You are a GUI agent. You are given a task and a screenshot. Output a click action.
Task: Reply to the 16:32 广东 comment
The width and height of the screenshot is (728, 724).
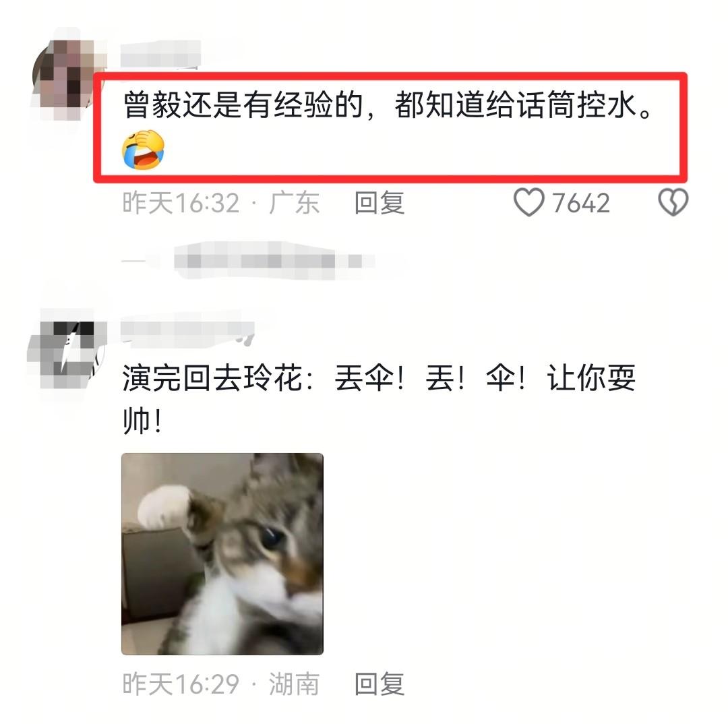(380, 203)
